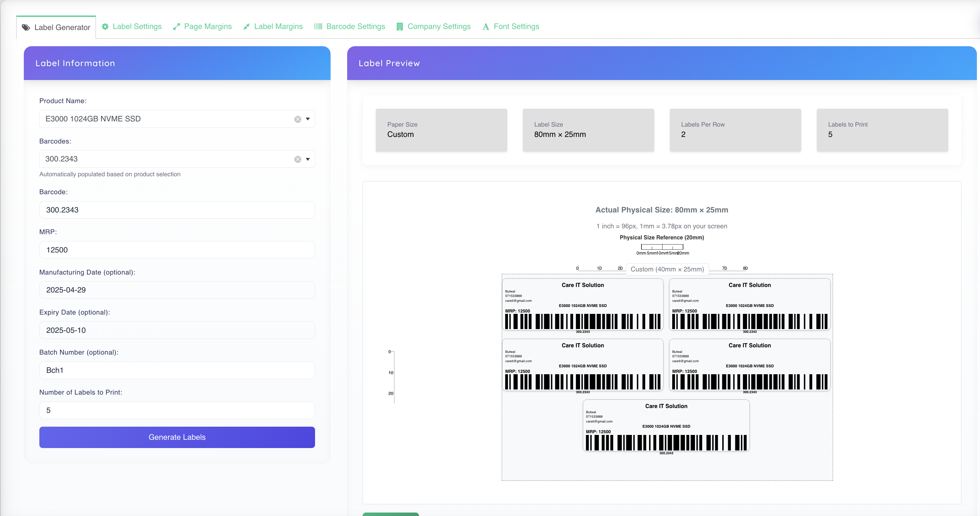Focus the Batch Number input field

177,370
